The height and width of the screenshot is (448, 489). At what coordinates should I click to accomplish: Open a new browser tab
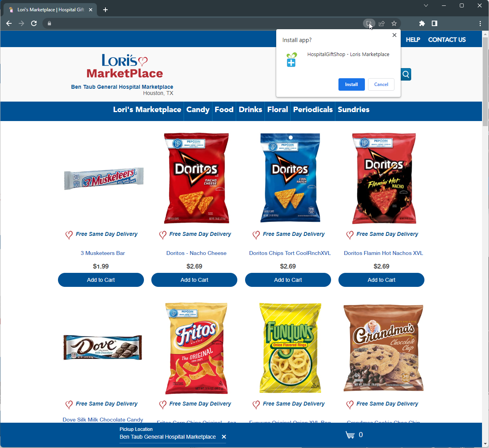[105, 10]
